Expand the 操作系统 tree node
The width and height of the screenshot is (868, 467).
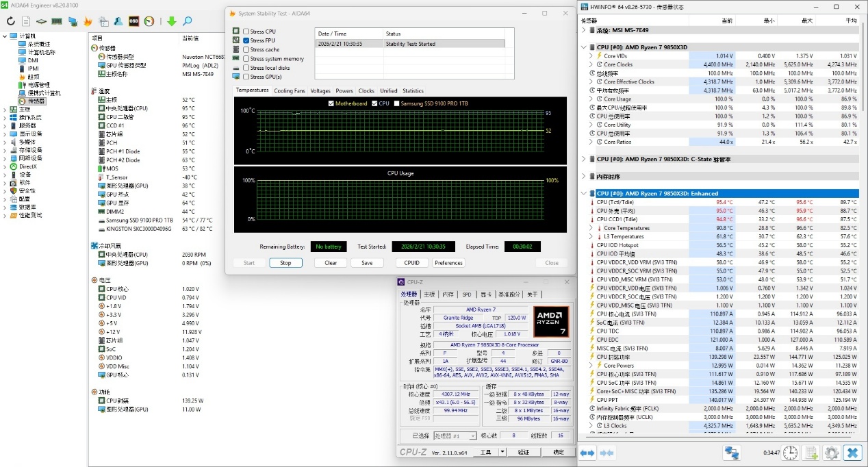tap(5, 117)
